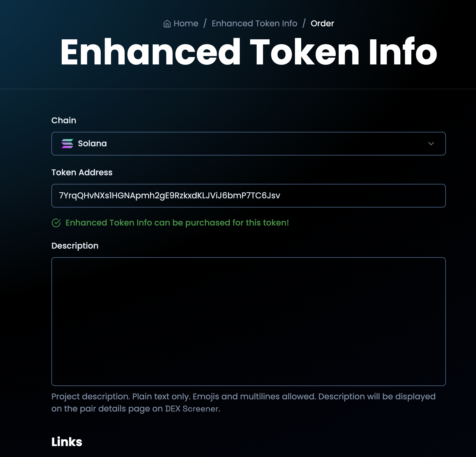Click the Chain field label
The height and width of the screenshot is (457, 476).
tap(64, 120)
